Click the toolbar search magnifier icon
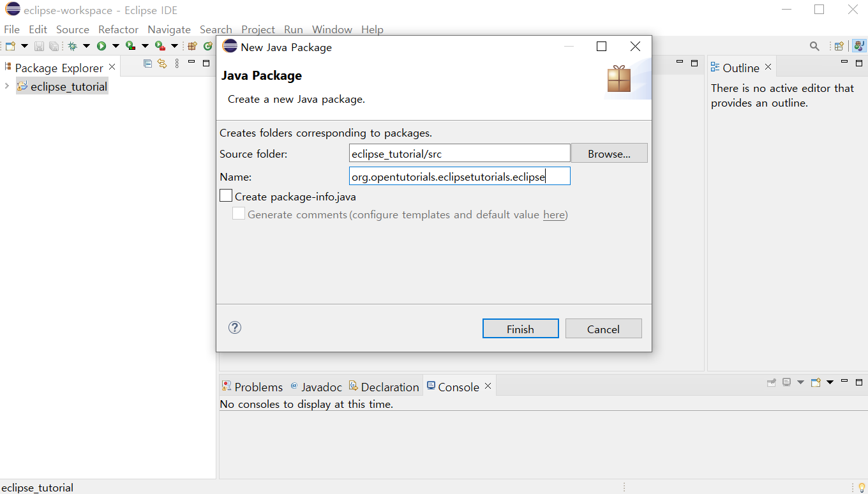The image size is (868, 494). point(814,46)
